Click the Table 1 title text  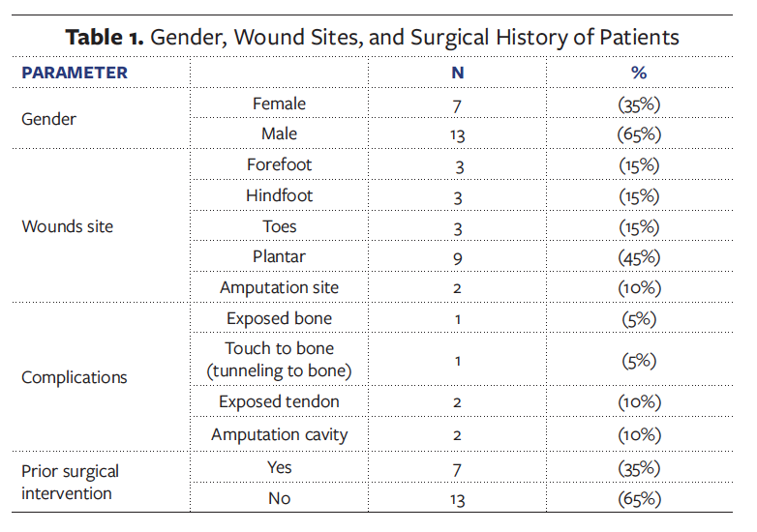373,38
